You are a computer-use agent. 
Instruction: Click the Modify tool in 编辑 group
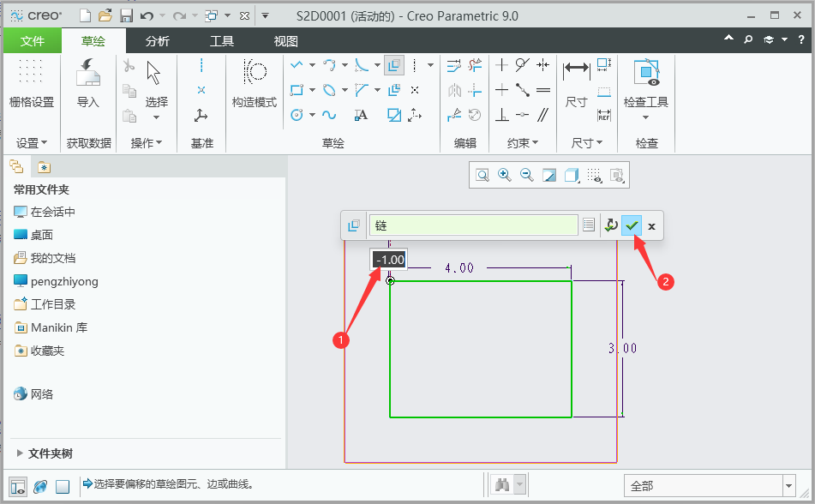pyautogui.click(x=453, y=65)
